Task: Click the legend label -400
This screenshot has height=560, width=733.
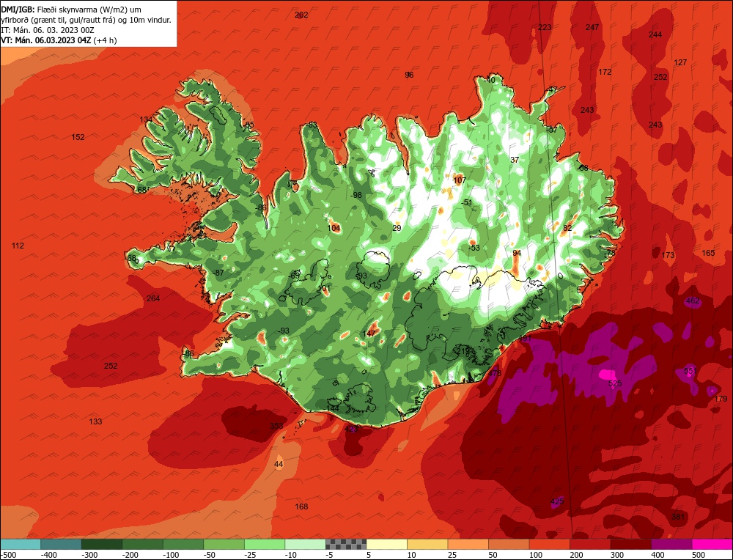Action: (49, 555)
